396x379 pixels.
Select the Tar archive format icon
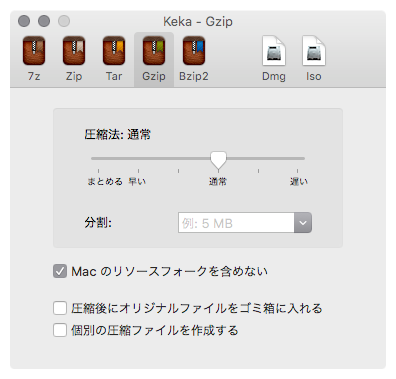coord(114,51)
